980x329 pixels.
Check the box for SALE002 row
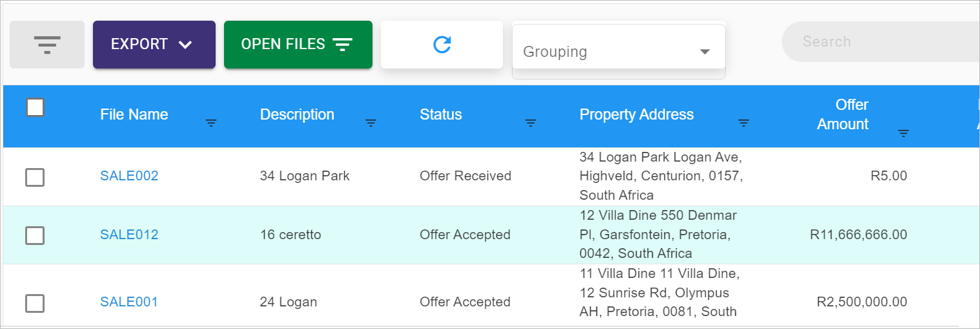click(x=35, y=177)
